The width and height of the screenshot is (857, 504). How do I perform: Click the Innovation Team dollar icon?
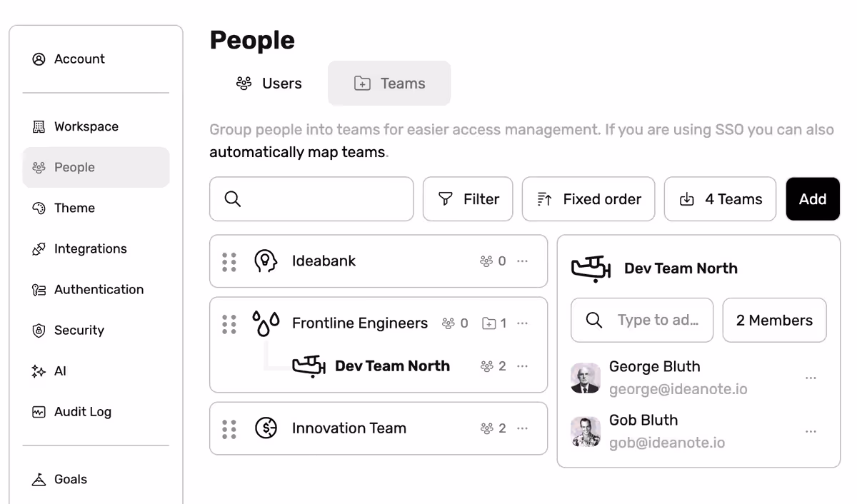[266, 428]
